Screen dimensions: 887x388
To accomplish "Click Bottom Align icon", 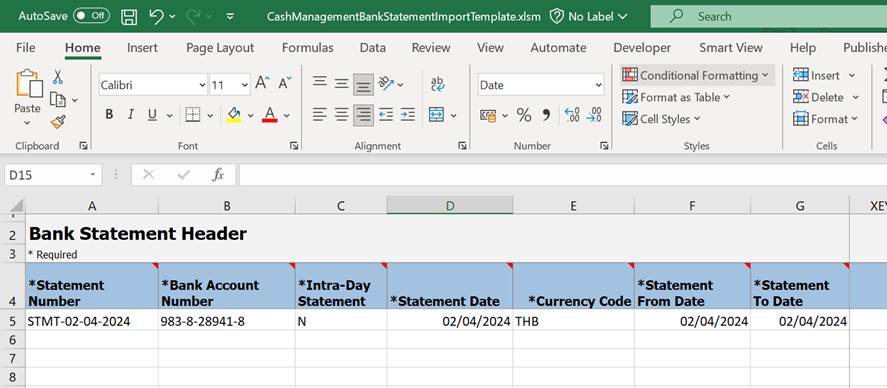I will tap(363, 85).
